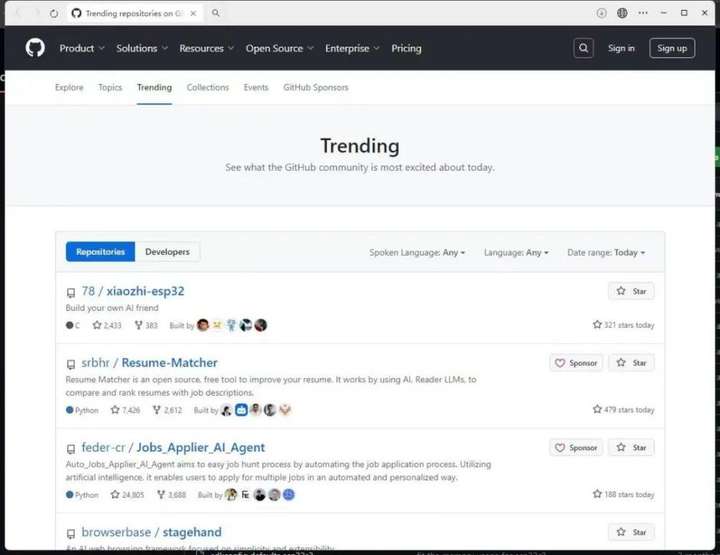This screenshot has width=720, height=555.
Task: Open the Spoken Language filter dropdown
Action: [x=417, y=252]
